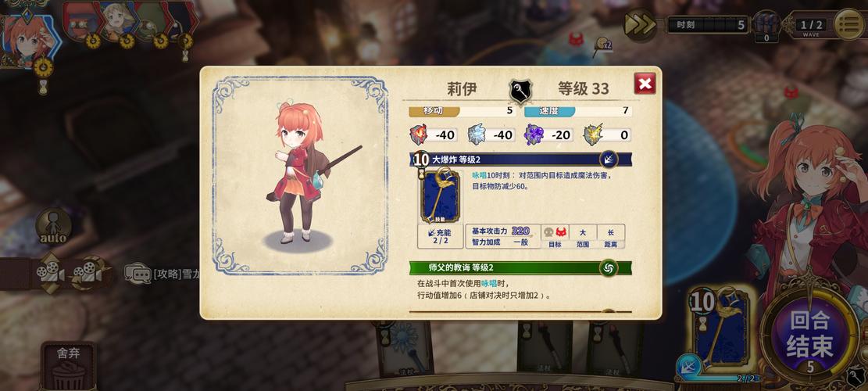
Task: Select the fire resistance shield icon
Action: pos(419,135)
